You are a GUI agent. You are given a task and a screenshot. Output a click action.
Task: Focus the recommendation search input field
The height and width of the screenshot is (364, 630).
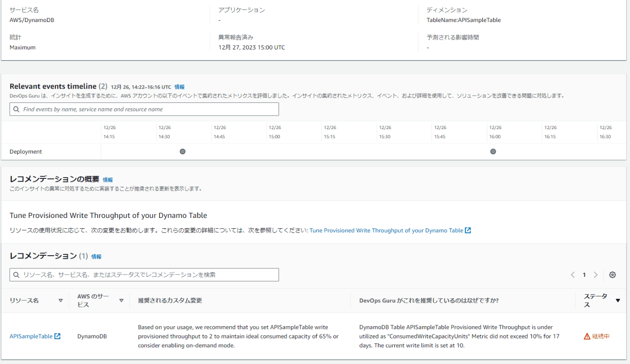(x=144, y=275)
